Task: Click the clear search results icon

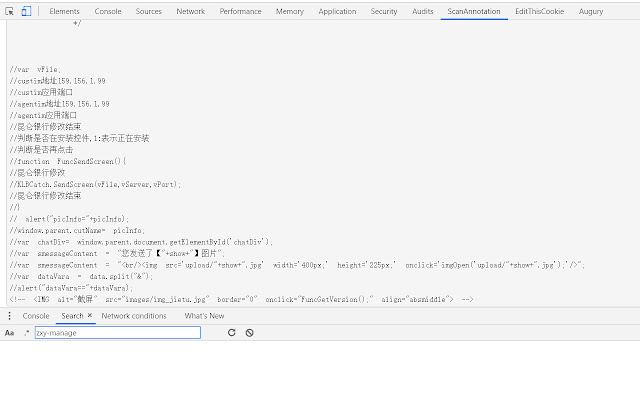Action: pyautogui.click(x=249, y=333)
